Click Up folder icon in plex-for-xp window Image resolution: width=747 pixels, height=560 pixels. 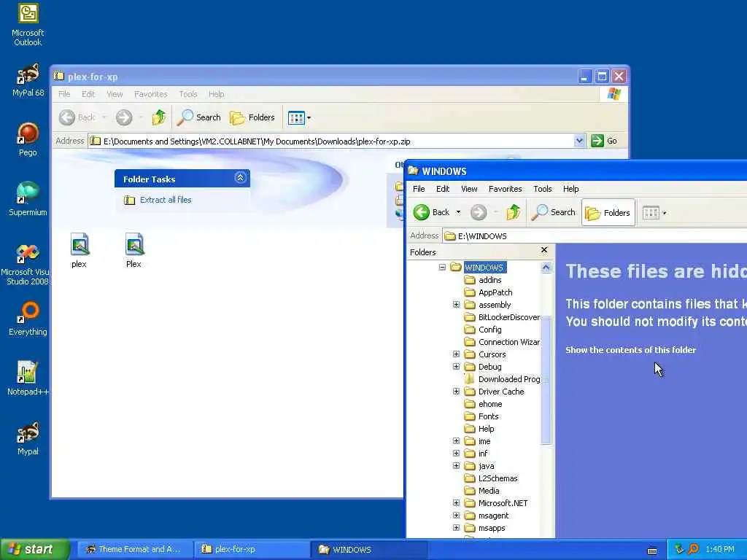coord(158,117)
